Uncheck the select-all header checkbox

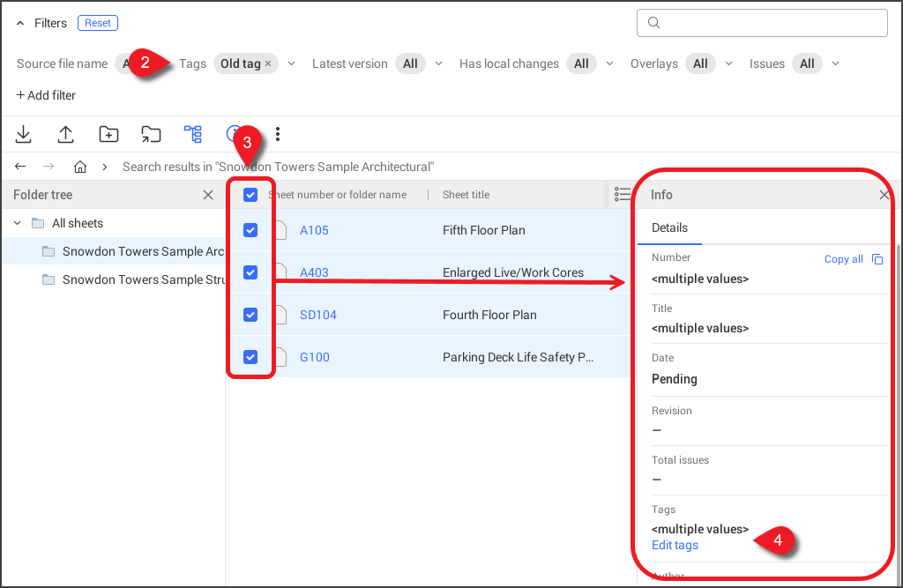[250, 195]
